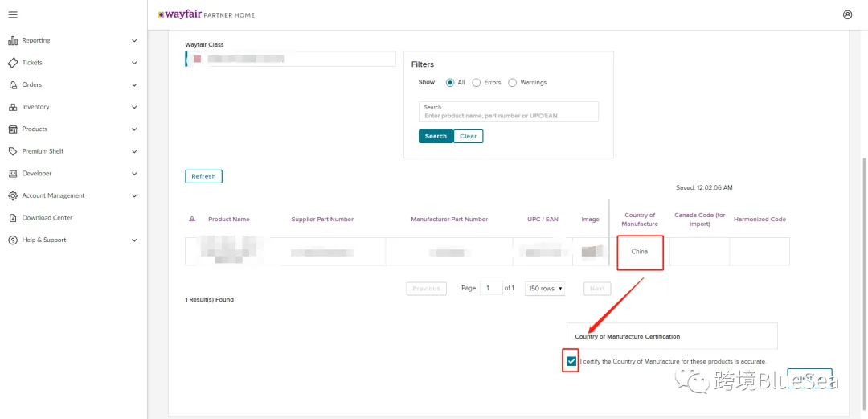The image size is (868, 419).
Task: Click the Refresh button
Action: pos(203,176)
